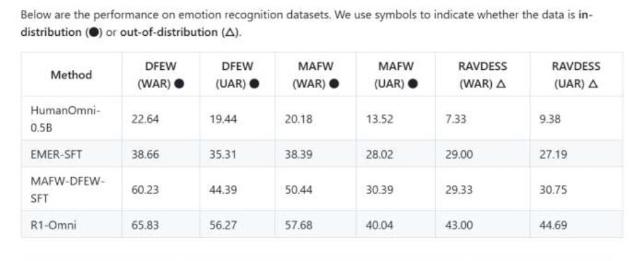The image size is (644, 261).
Task: Select the 7.33 cell for HumanOmni-0.5B
Action: (456, 118)
